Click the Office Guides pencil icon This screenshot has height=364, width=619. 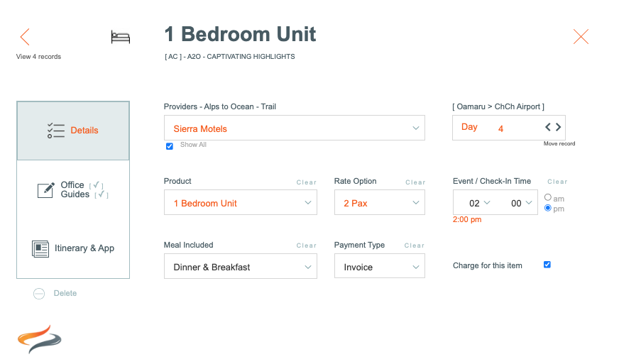click(x=46, y=190)
